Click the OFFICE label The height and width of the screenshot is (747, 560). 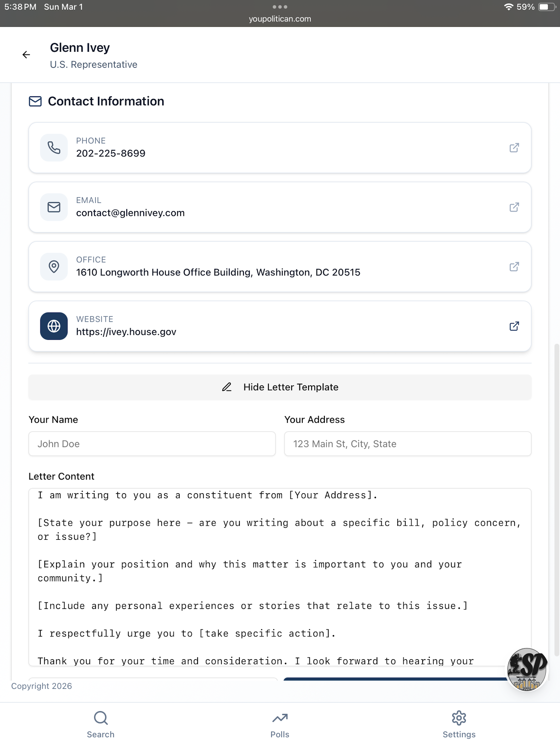[91, 259]
